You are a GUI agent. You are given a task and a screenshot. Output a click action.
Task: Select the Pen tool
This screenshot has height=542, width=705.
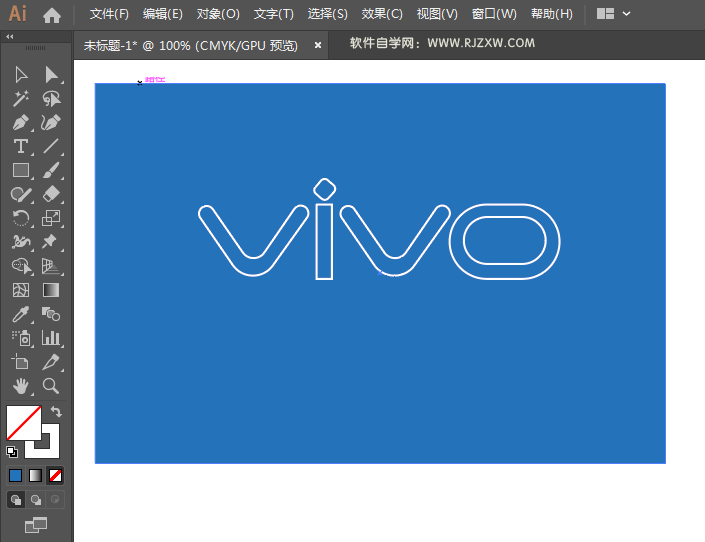point(21,122)
